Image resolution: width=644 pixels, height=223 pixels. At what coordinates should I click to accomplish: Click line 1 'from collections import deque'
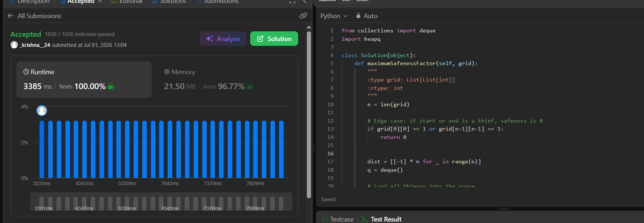(388, 31)
